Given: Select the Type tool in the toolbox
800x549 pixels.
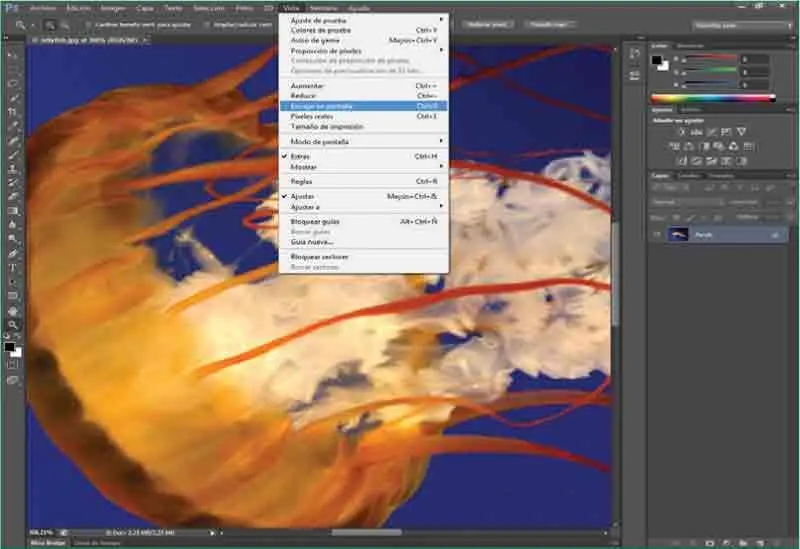Looking at the screenshot, I should point(13,268).
